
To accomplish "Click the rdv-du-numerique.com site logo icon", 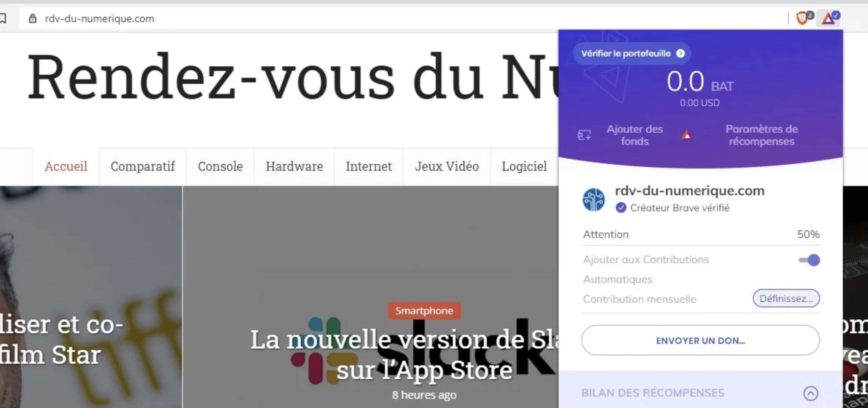I will pos(593,199).
